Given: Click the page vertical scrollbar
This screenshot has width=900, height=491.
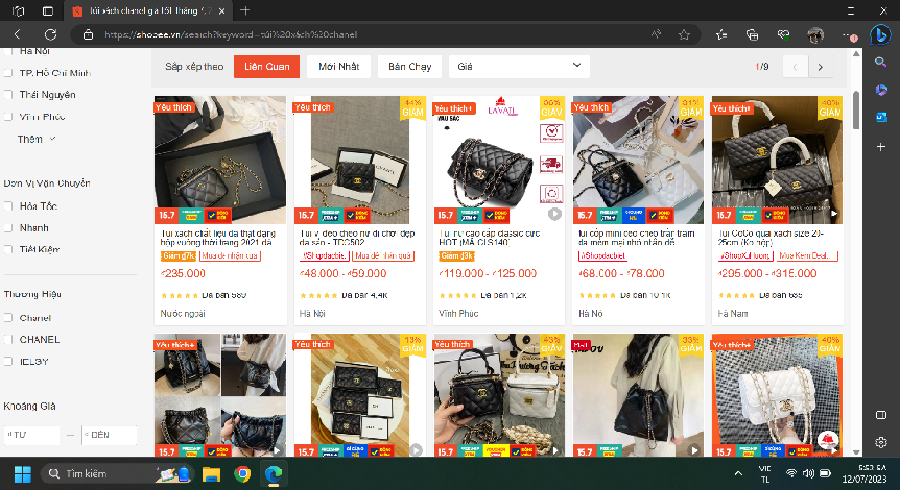Looking at the screenshot, I should pos(855,110).
